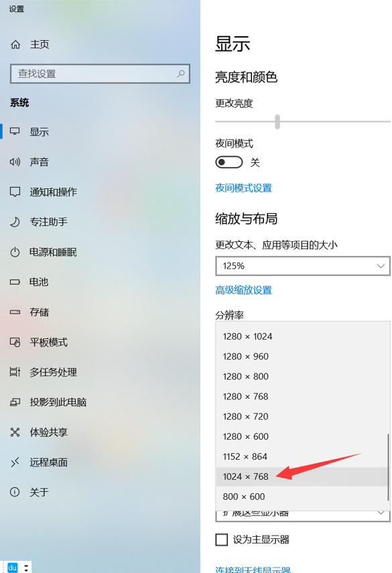
Task: Select the Sound speaker icon in sidebar
Action: (15, 162)
